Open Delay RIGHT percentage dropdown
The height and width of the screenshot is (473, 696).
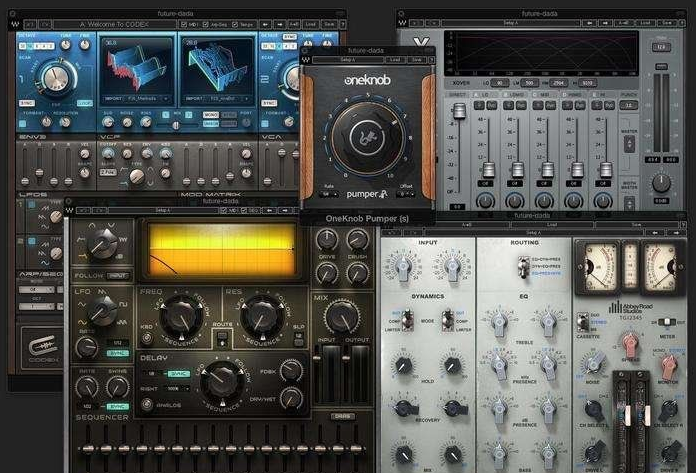(x=177, y=389)
